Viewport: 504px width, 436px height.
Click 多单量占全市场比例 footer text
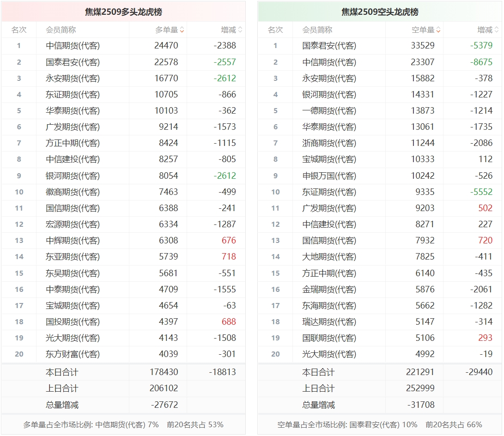[x=123, y=425]
